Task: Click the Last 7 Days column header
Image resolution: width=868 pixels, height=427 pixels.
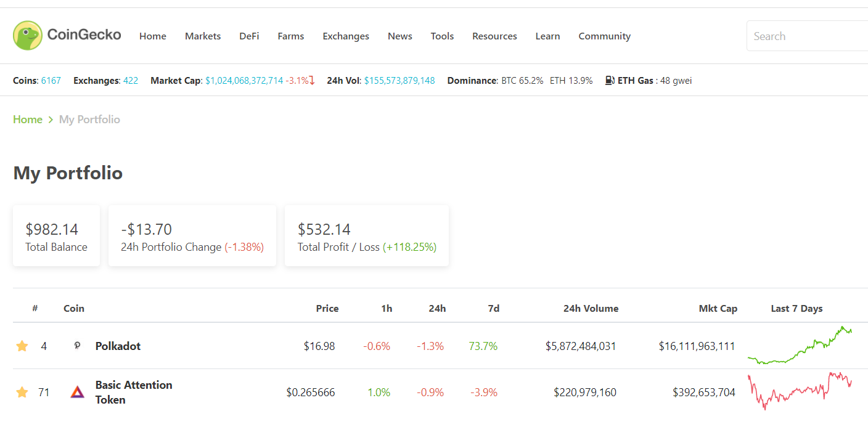Action: [x=796, y=309]
